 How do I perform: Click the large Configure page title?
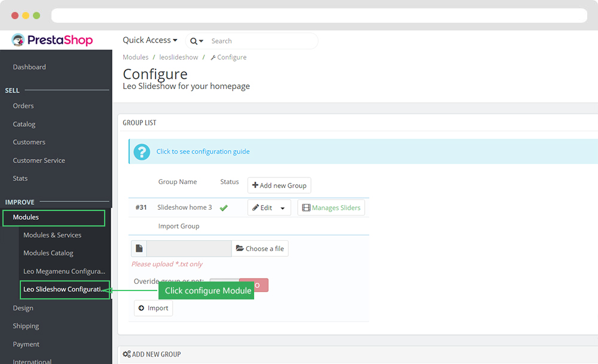(x=155, y=74)
